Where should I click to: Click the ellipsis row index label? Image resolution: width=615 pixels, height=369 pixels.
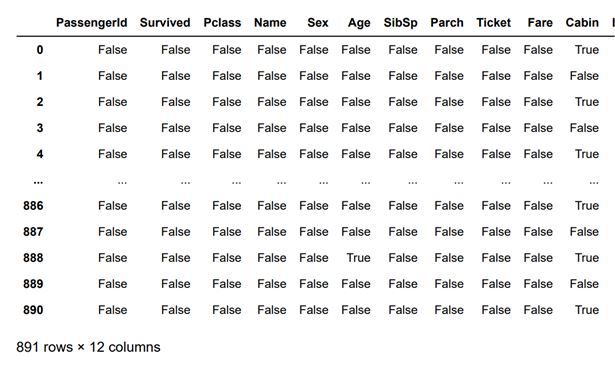click(x=38, y=181)
